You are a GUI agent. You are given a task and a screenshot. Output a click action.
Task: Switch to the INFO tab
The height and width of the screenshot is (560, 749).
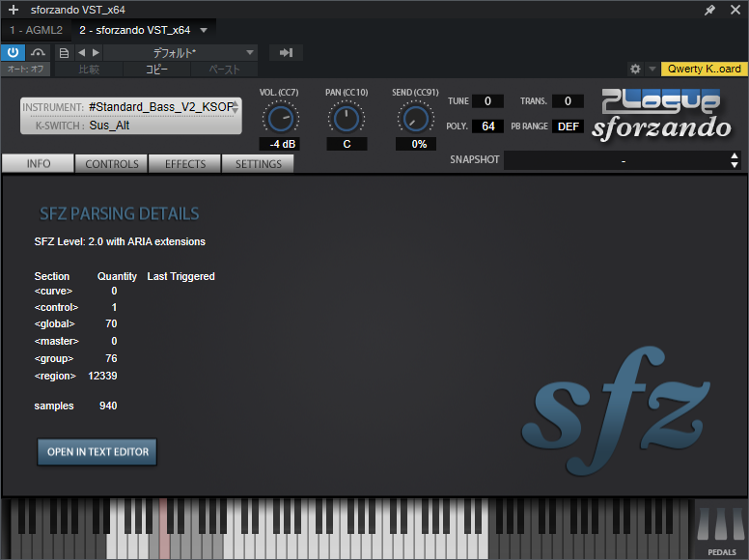tap(39, 163)
